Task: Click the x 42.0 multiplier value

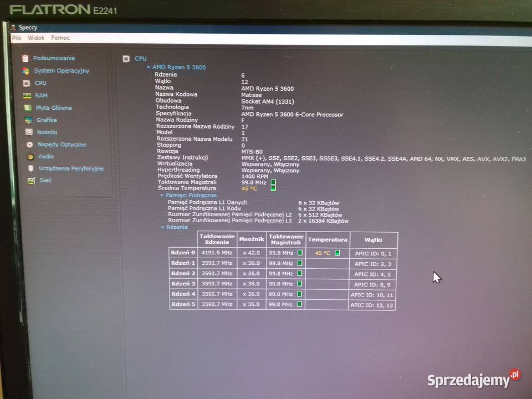Action: pyautogui.click(x=252, y=253)
